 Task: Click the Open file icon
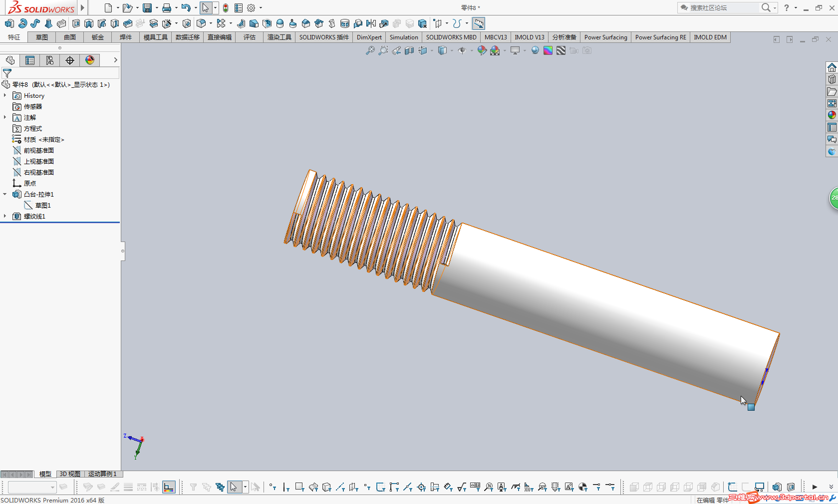[x=127, y=8]
